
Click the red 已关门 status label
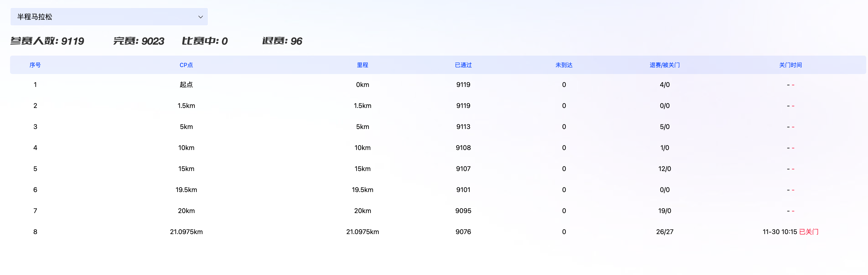point(809,232)
